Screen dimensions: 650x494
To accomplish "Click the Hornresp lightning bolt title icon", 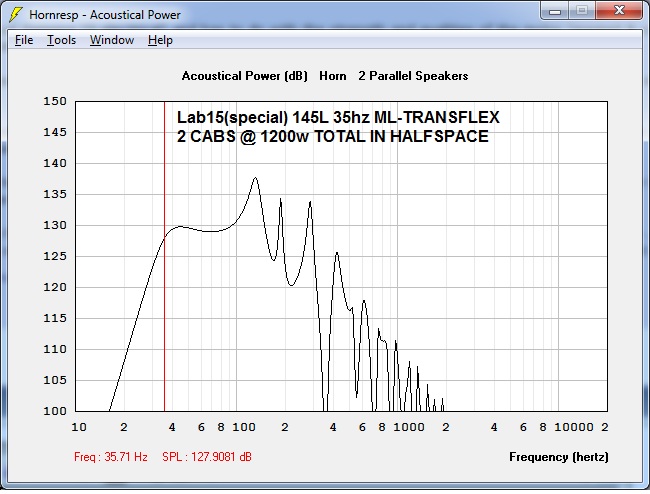I will click(15, 15).
